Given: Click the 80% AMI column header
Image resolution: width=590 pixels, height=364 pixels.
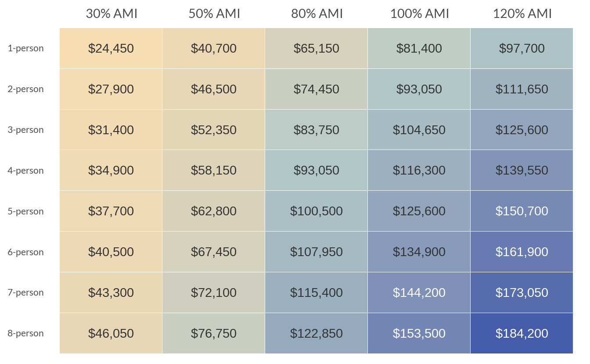Looking at the screenshot, I should pyautogui.click(x=317, y=14).
